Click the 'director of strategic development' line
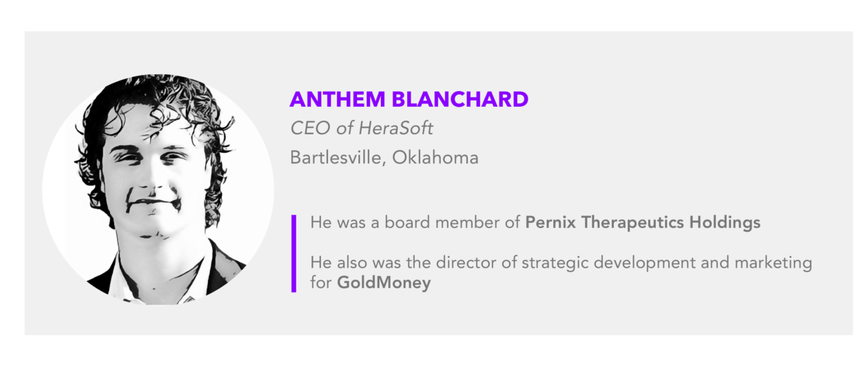 (x=561, y=263)
